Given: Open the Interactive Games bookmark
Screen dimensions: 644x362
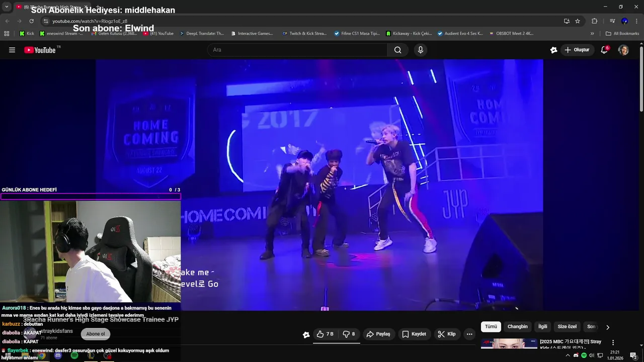Looking at the screenshot, I should coord(252,34).
